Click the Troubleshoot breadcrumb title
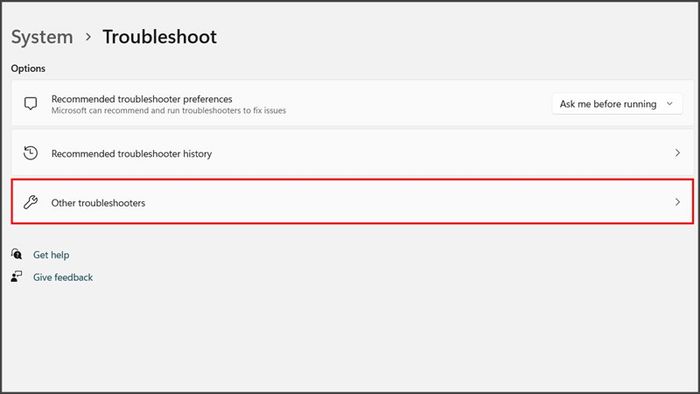Screen dimensions: 700x394 tap(159, 37)
